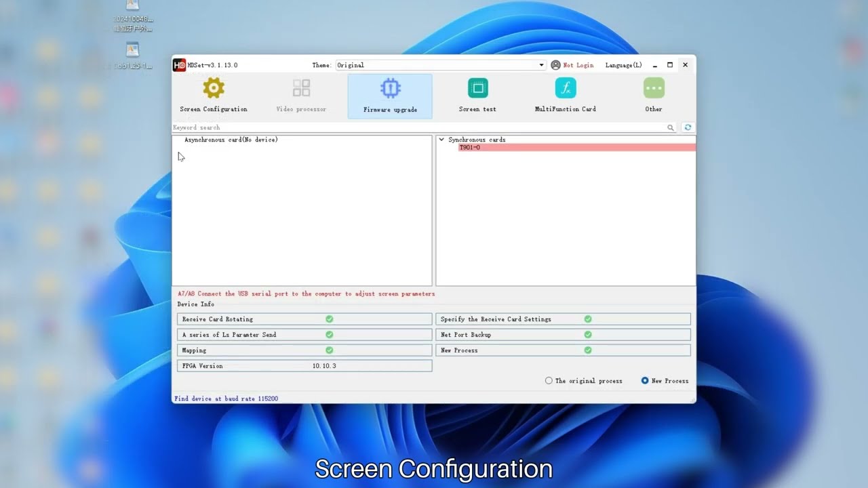Click the Net Port Backup green check
Image resolution: width=868 pixels, height=488 pixels.
tap(588, 334)
